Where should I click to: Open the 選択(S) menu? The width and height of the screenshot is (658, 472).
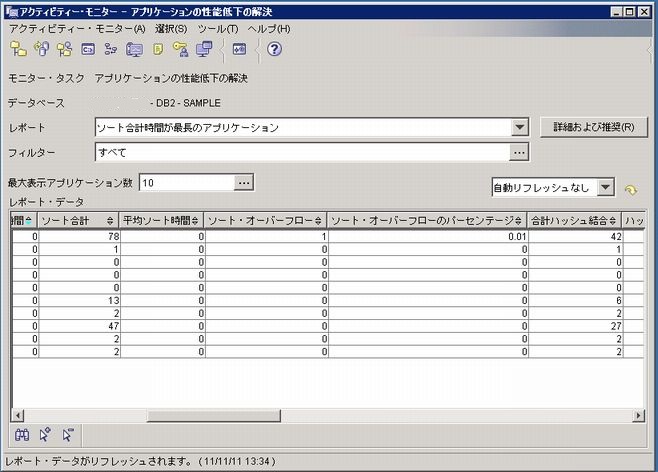tap(171, 29)
